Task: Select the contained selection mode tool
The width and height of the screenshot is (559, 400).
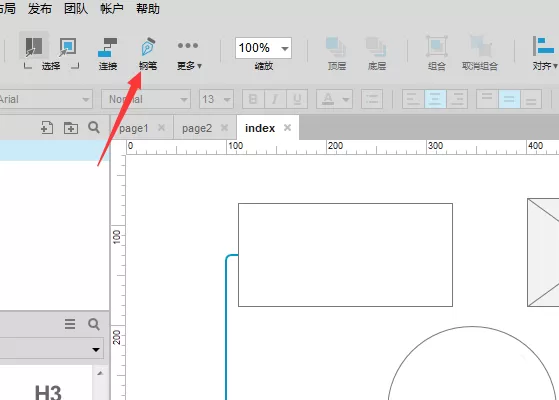Action: point(67,47)
